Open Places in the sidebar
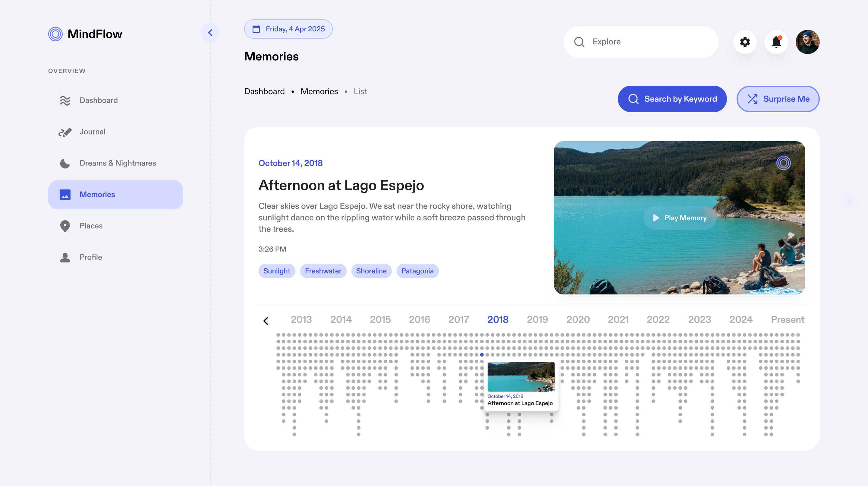 pos(115,226)
